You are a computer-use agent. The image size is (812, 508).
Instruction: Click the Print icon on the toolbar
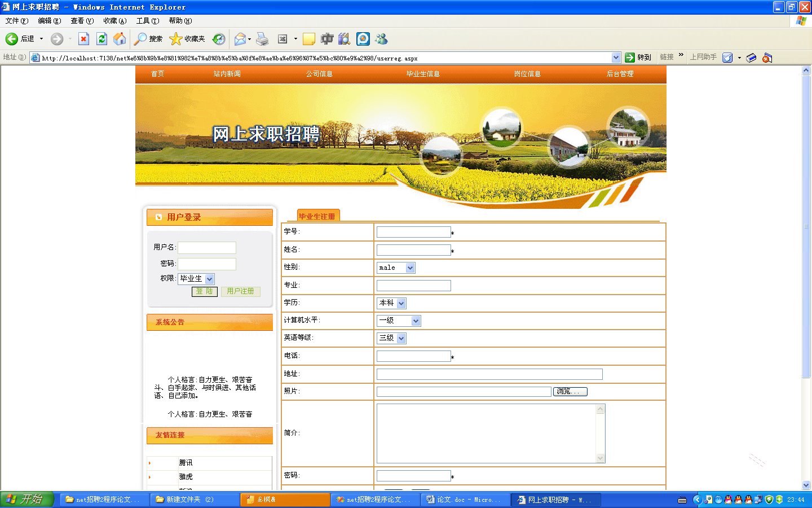(x=262, y=38)
